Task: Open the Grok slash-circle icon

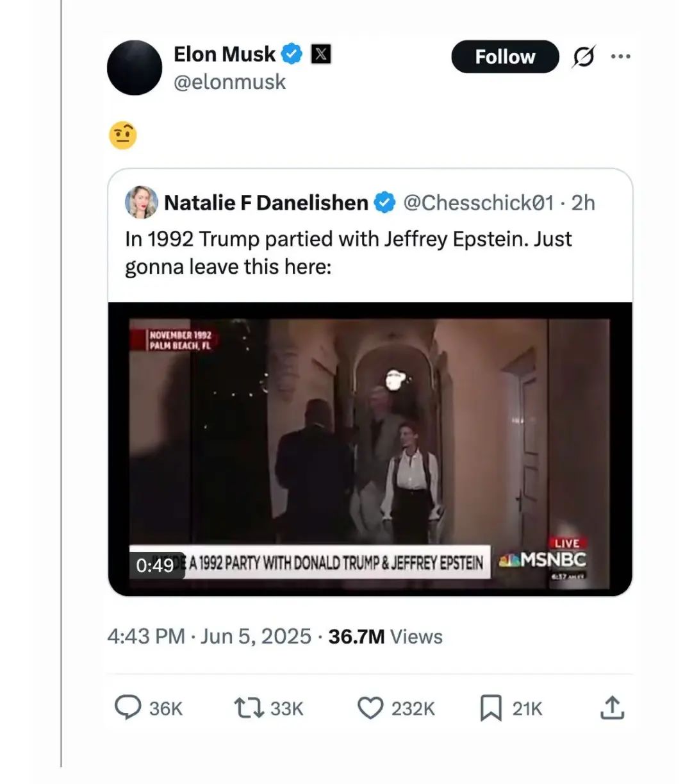Action: point(583,57)
